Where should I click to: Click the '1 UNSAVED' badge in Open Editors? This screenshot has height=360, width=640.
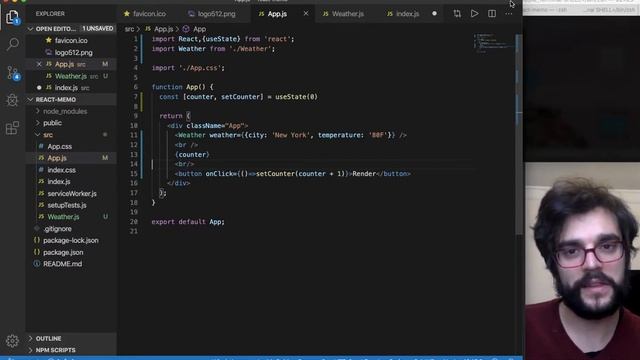click(x=98, y=29)
